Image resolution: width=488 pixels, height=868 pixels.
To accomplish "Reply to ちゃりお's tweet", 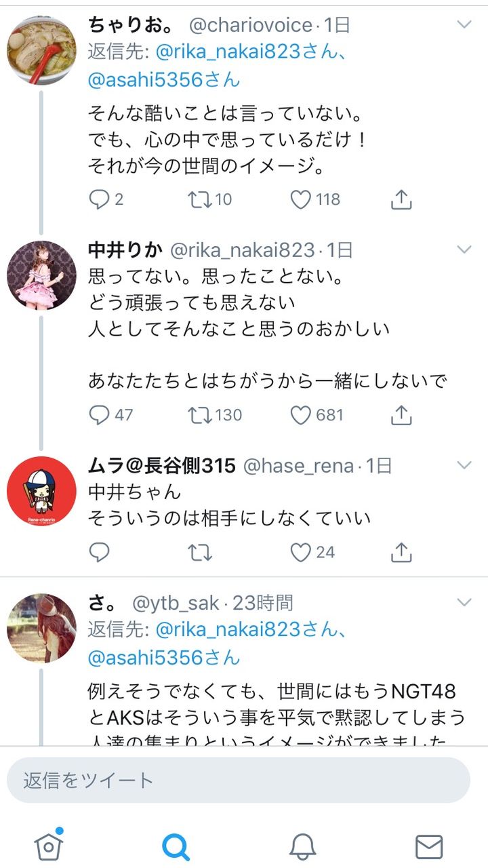I will [100, 199].
